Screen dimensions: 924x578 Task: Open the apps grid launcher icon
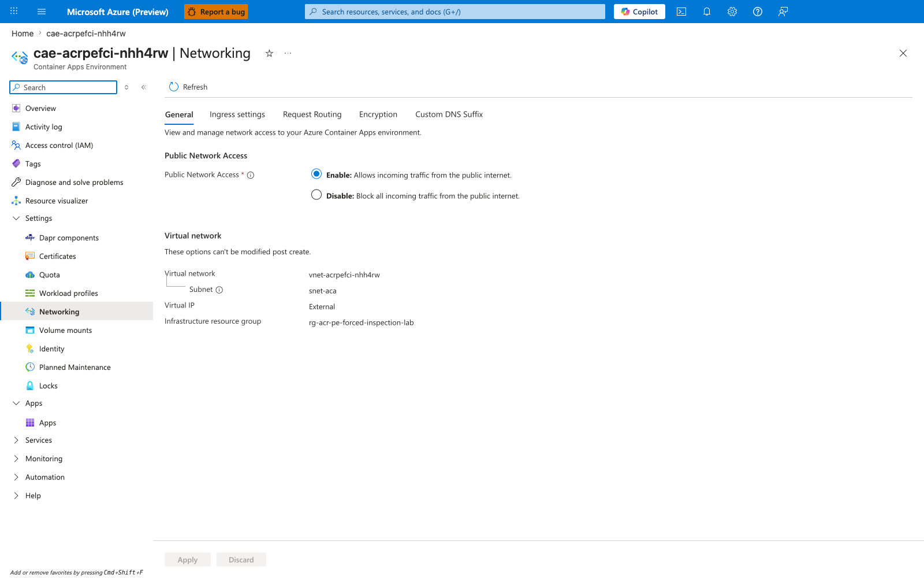14,12
